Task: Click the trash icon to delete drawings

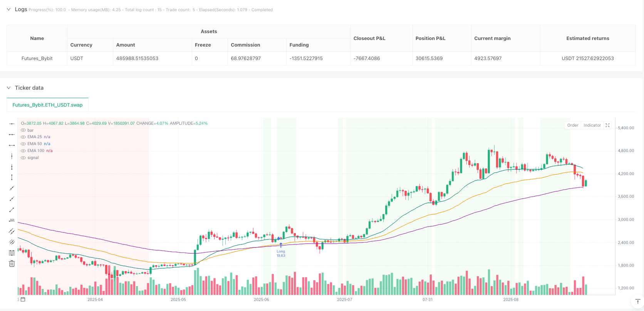Action: point(12,264)
